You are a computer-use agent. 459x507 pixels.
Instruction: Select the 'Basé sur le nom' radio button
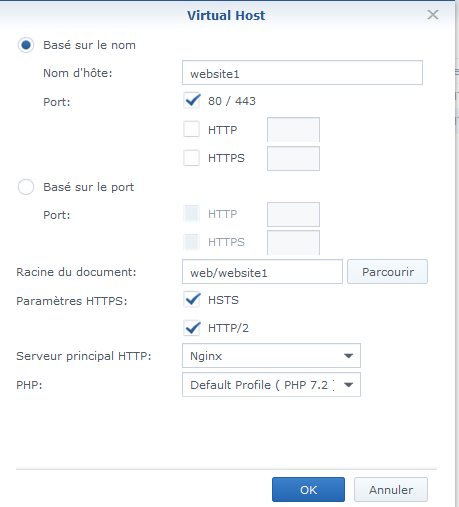[x=26, y=45]
